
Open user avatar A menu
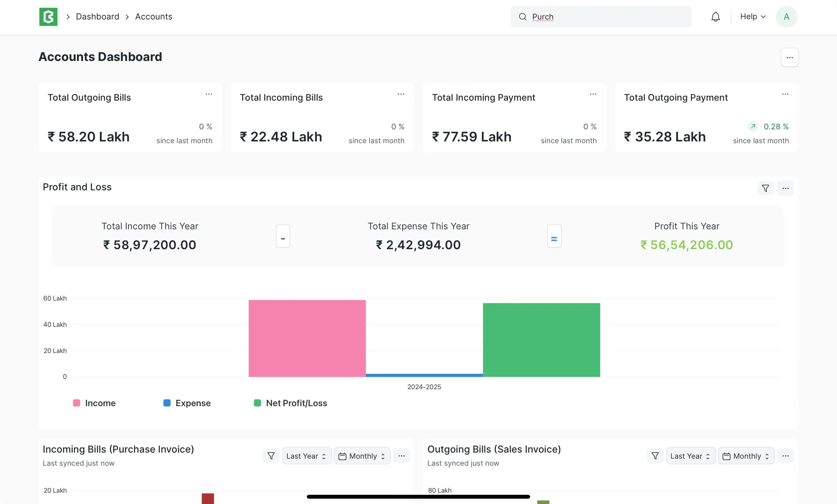tap(786, 17)
